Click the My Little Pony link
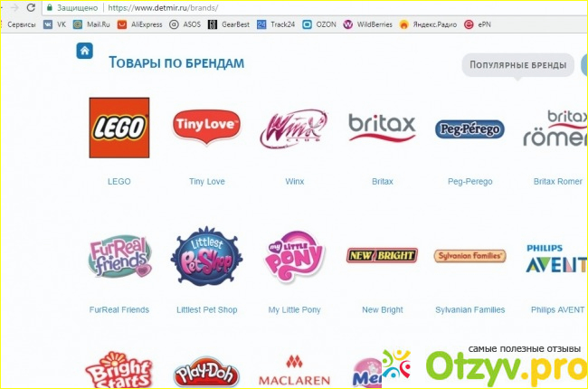 294,310
